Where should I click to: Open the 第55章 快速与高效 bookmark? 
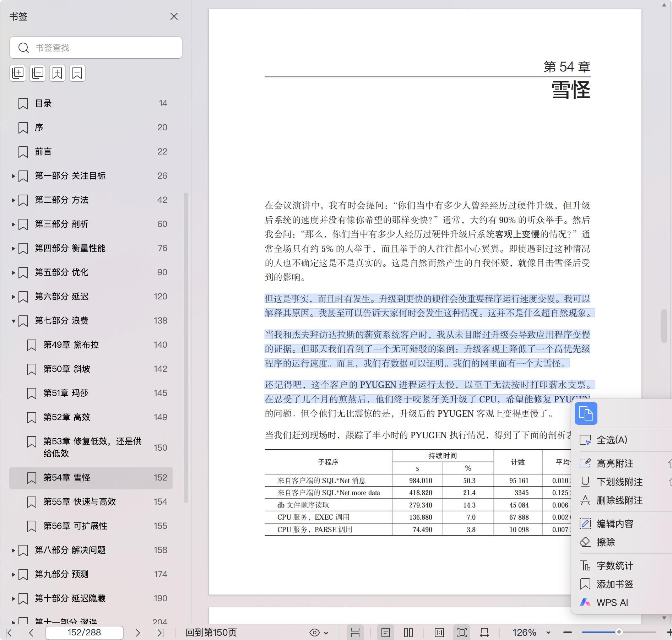80,501
